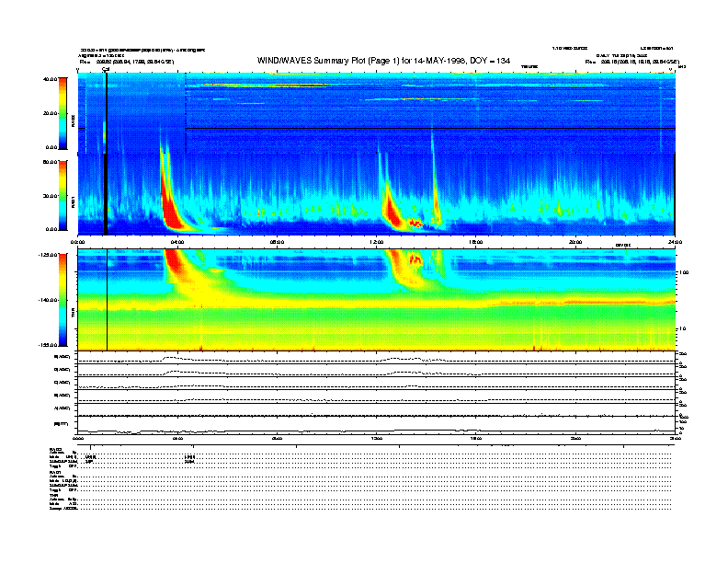
Task: Click the 10 label on TNR right axis
Action: pos(682,329)
